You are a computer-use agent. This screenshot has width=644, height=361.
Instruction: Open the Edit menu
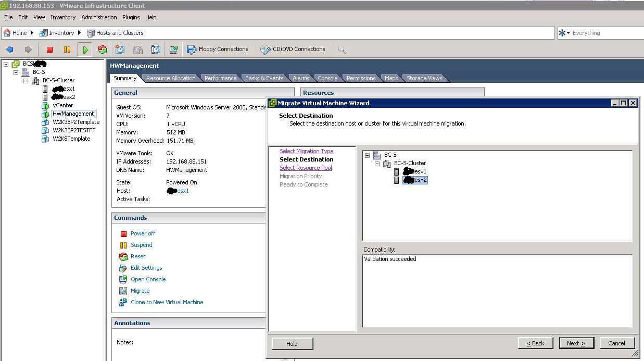coord(23,17)
